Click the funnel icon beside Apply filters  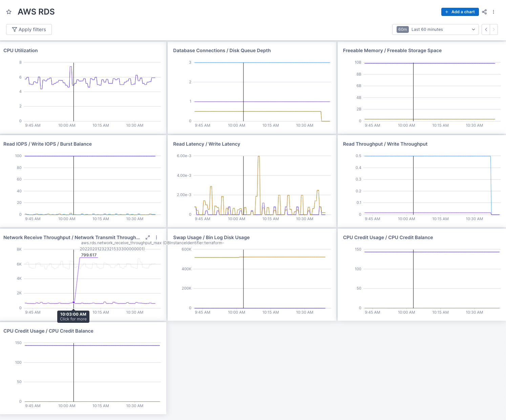[14, 29]
